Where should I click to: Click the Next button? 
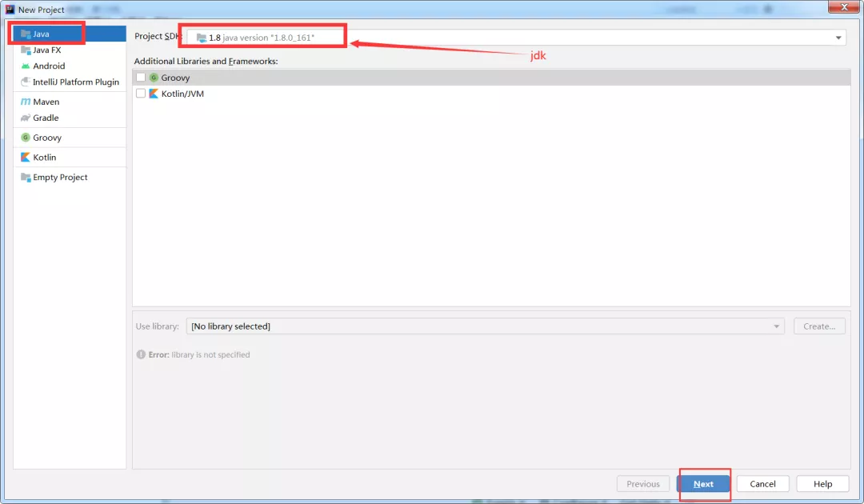(x=704, y=484)
